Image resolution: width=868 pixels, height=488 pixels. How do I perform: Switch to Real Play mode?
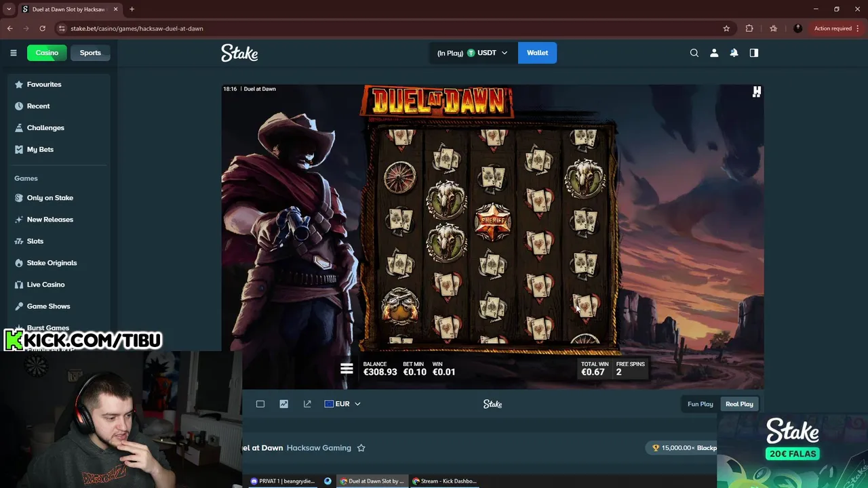[739, 404]
